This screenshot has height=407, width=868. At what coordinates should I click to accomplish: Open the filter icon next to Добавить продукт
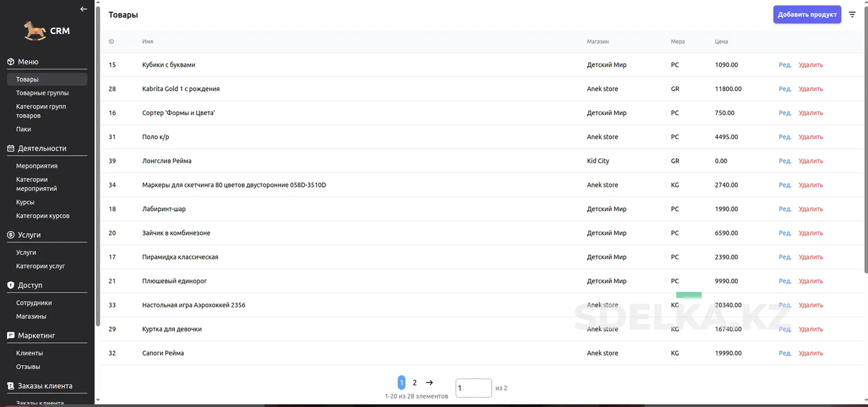(x=852, y=15)
